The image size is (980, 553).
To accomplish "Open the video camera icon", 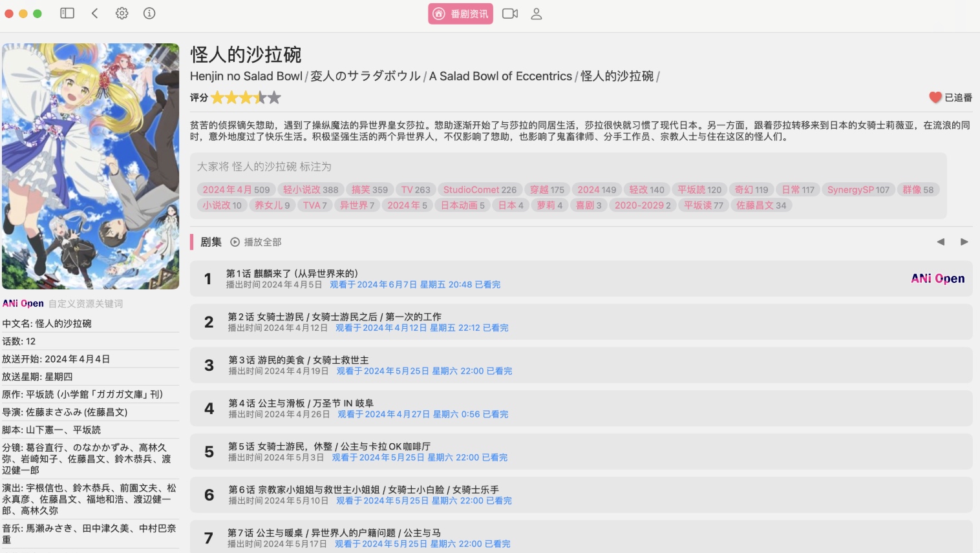I will [x=510, y=14].
